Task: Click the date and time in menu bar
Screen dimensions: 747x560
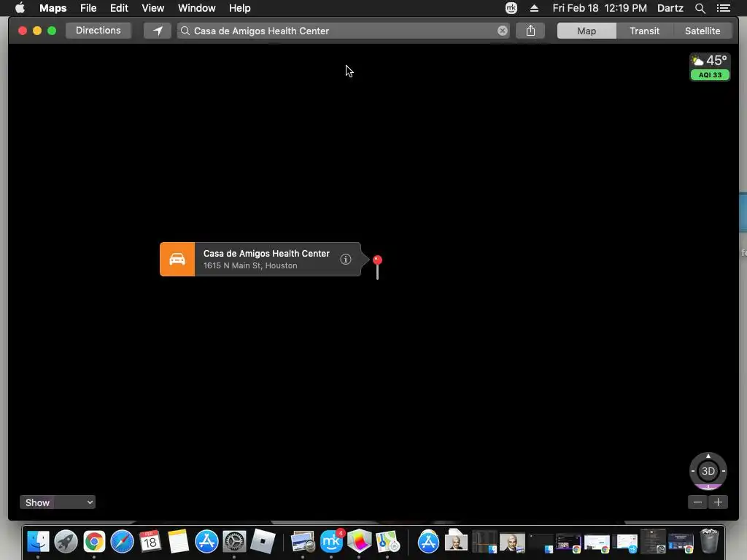Action: [600, 8]
